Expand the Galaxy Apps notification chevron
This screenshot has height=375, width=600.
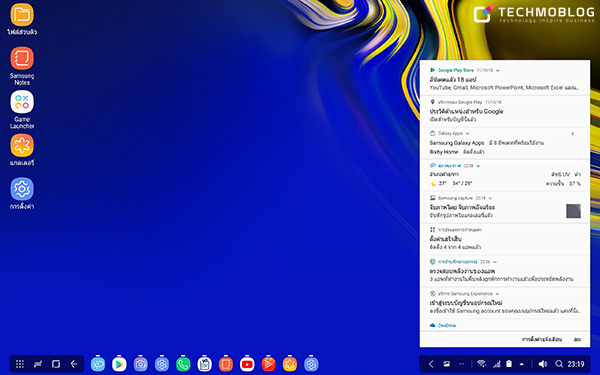pos(468,134)
